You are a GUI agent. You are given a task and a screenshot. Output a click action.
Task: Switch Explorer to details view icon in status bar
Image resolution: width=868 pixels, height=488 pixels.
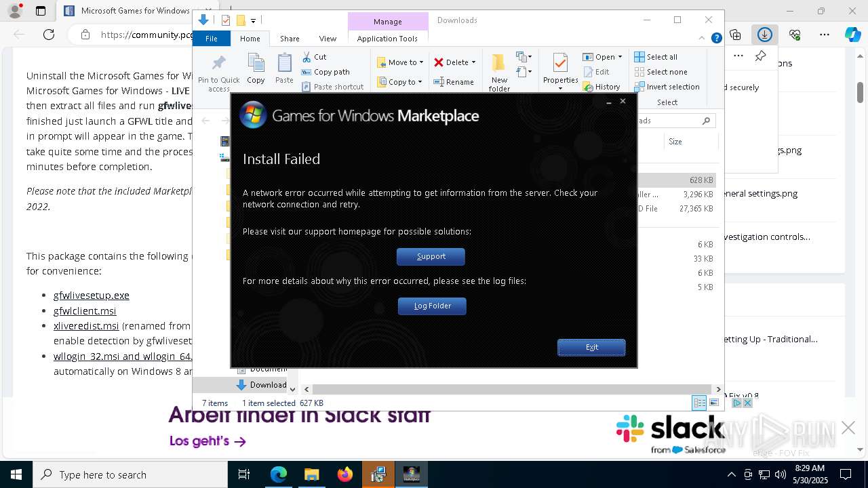pos(699,403)
